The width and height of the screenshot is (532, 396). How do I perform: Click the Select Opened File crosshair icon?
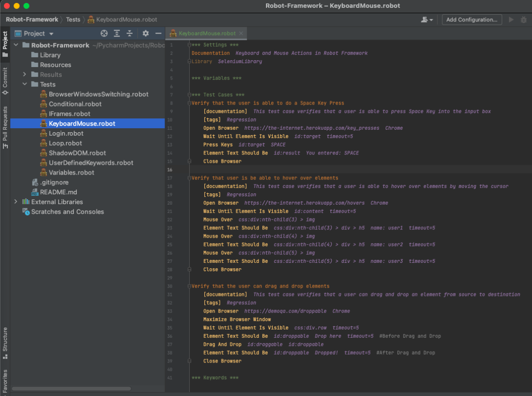tap(104, 33)
